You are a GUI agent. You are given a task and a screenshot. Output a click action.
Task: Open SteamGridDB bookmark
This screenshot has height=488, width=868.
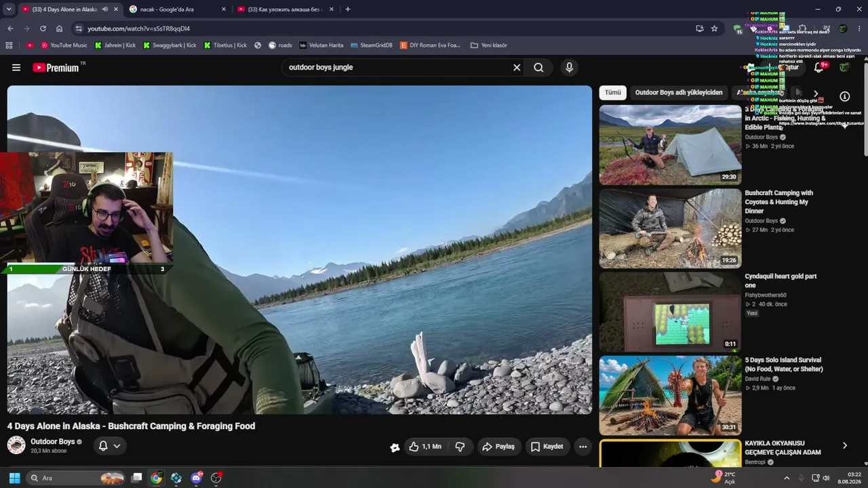(371, 45)
